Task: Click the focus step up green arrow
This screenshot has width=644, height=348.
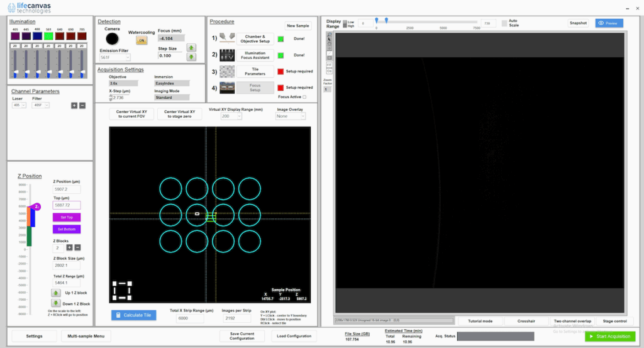Action: coord(192,47)
